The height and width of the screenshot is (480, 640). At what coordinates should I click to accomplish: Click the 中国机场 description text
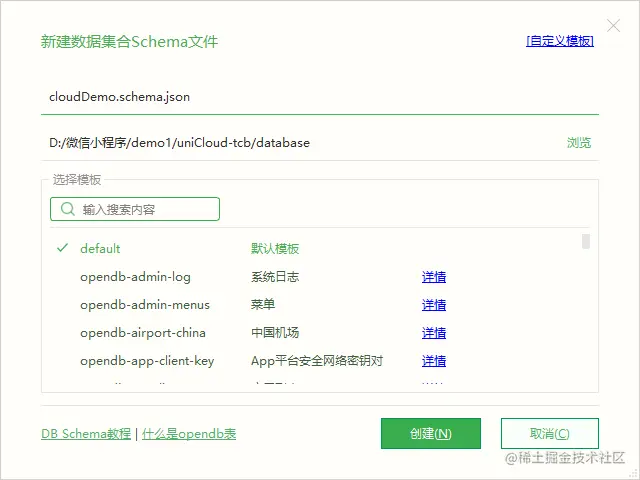coord(275,333)
